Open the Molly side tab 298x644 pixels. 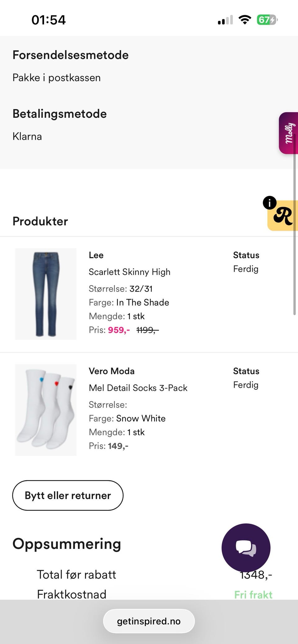coord(288,133)
